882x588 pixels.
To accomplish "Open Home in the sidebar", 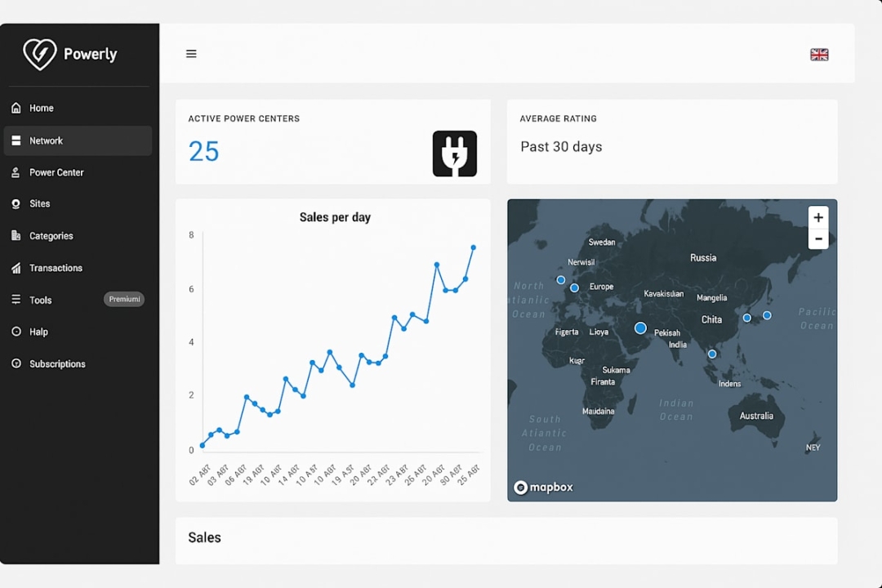I will point(78,108).
